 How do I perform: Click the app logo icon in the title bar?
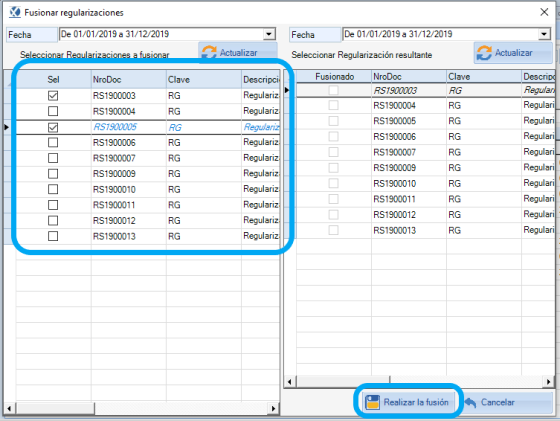click(x=15, y=12)
